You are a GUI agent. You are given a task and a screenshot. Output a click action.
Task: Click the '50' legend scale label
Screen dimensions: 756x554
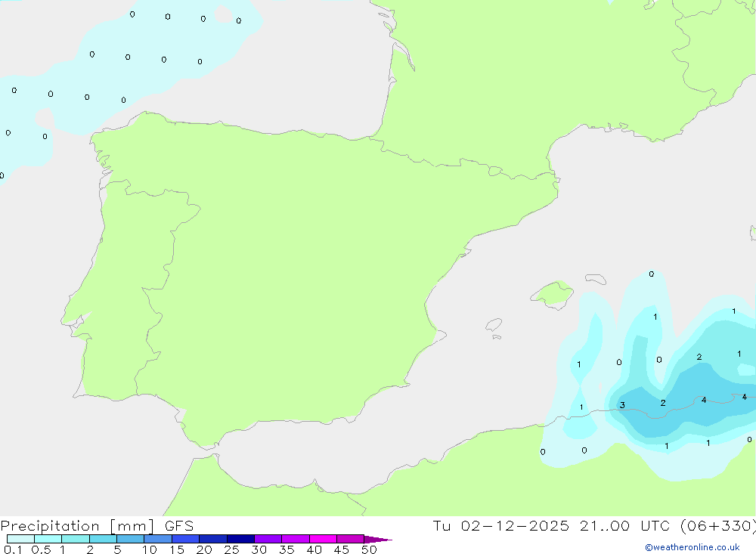(x=369, y=549)
